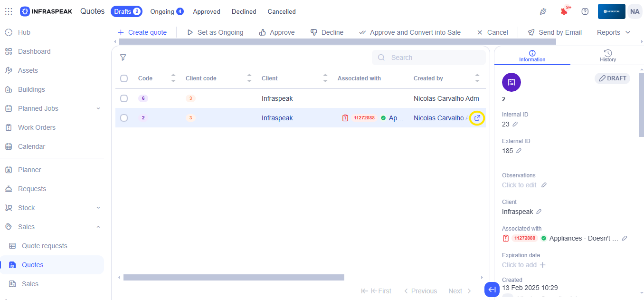
Task: Collapse Sales section chevron
Action: tap(98, 227)
